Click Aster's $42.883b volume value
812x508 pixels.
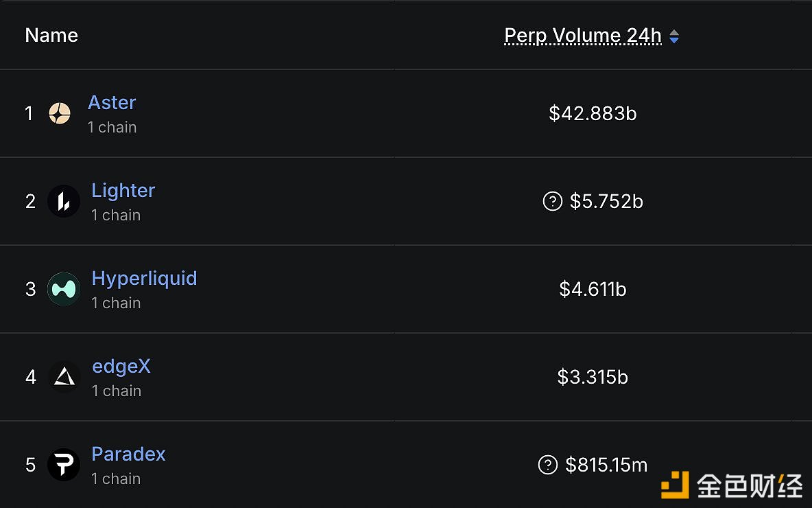click(593, 113)
